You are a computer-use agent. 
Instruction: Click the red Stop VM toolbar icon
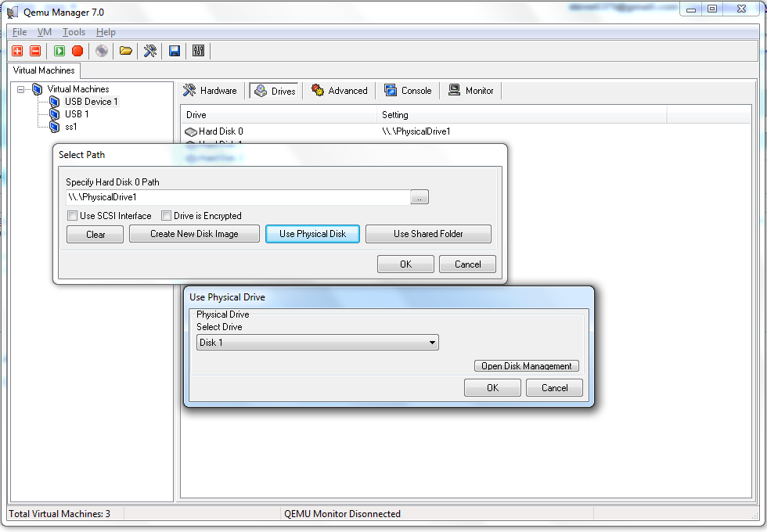pyautogui.click(x=77, y=51)
